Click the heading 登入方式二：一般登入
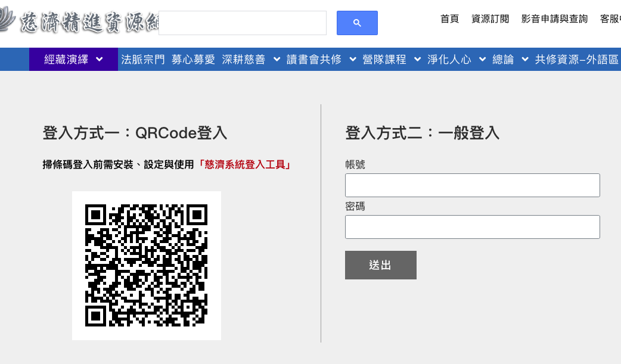 point(422,133)
